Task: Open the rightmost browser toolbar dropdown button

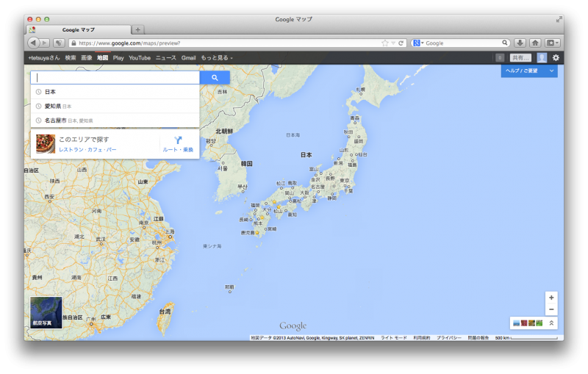Action: point(553,43)
